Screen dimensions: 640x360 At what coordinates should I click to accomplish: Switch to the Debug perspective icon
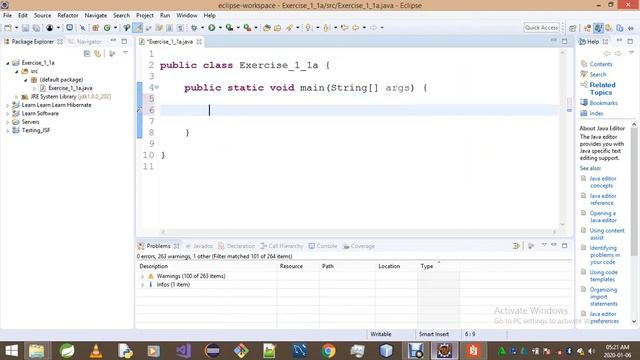click(609, 28)
